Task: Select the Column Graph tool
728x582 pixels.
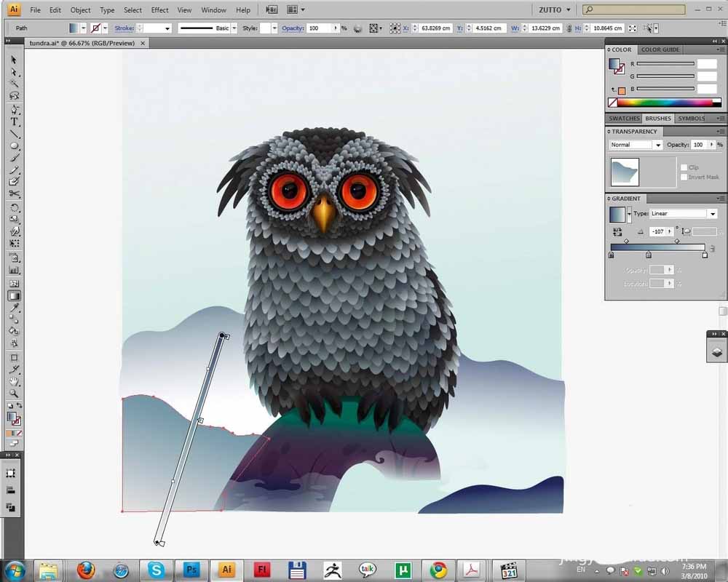Action: click(14, 270)
